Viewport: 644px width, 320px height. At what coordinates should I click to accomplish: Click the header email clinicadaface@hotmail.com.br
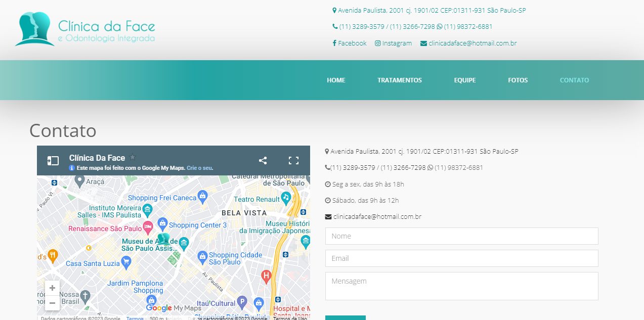tap(468, 43)
